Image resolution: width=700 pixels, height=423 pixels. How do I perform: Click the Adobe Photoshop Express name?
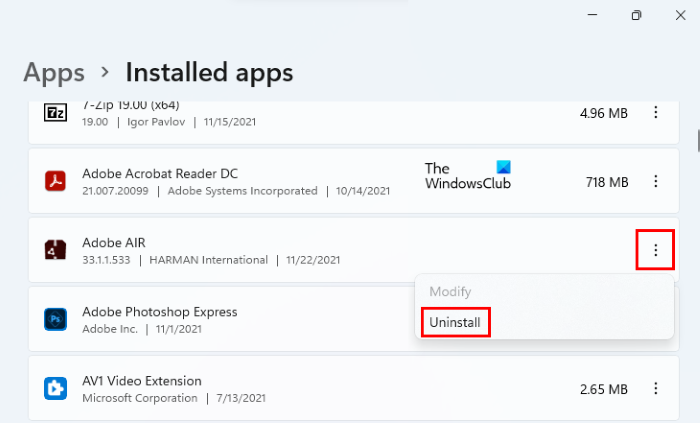coord(160,311)
